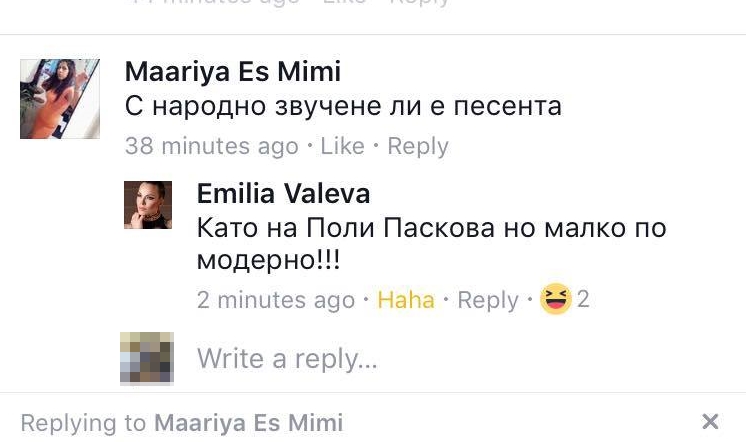Open Emilia Valeva's avatar photo
The image size is (746, 442).
coord(148,205)
